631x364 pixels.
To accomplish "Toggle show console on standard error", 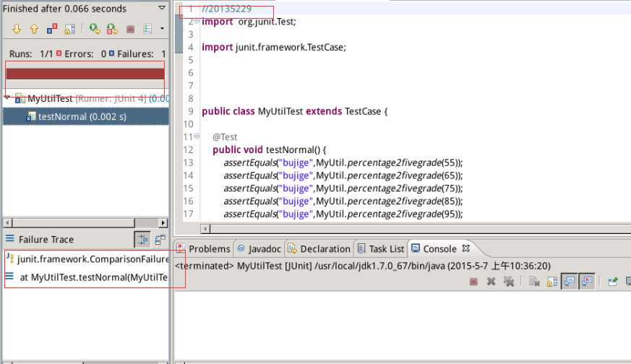I will tap(587, 282).
